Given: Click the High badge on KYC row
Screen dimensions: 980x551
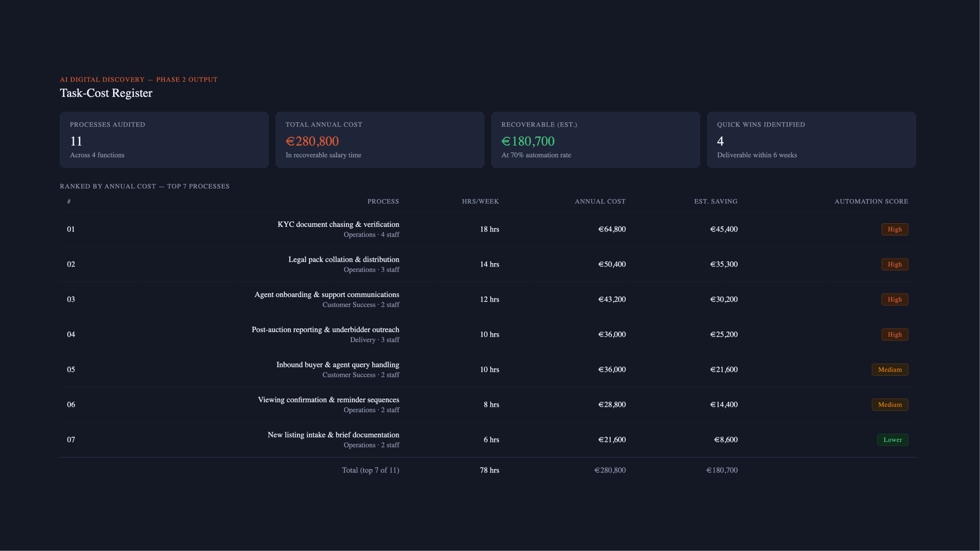Looking at the screenshot, I should point(894,229).
